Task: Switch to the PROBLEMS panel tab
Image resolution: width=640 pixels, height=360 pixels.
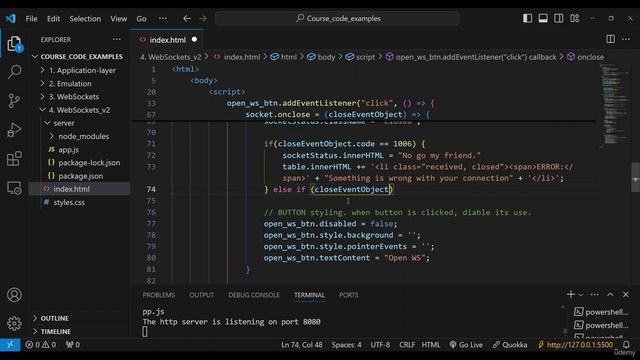Action: pyautogui.click(x=159, y=295)
